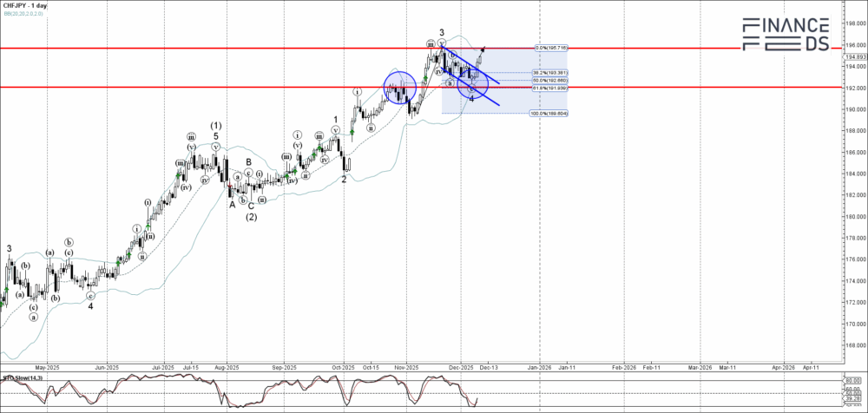Click the 186.000 price axis label
868x413 pixels.
(x=857, y=152)
